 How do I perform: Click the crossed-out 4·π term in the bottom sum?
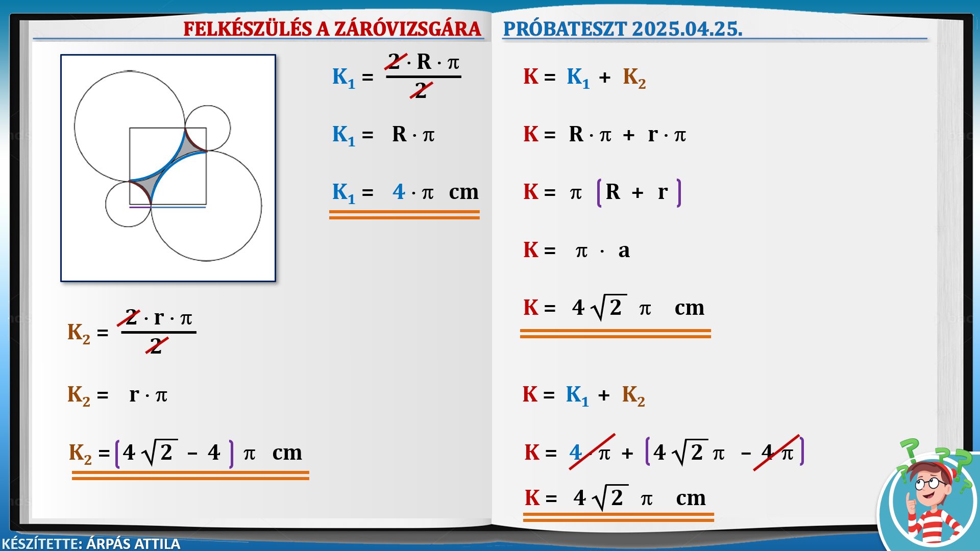click(591, 453)
